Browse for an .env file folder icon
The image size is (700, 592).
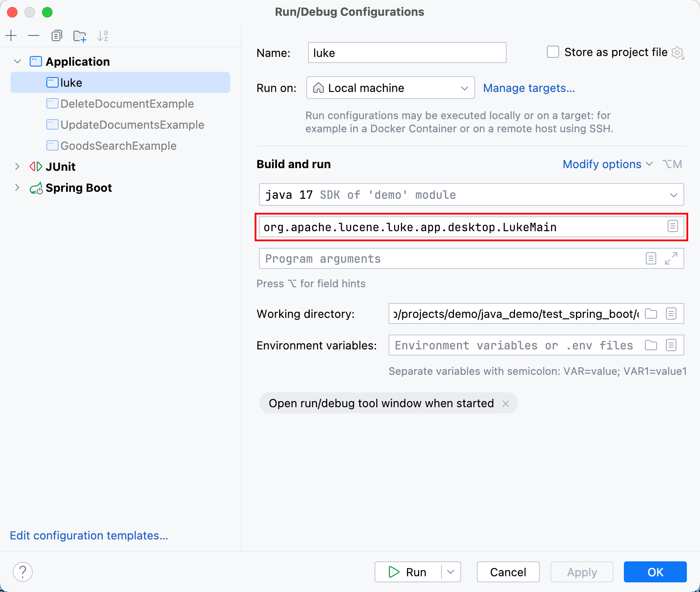[x=651, y=345]
